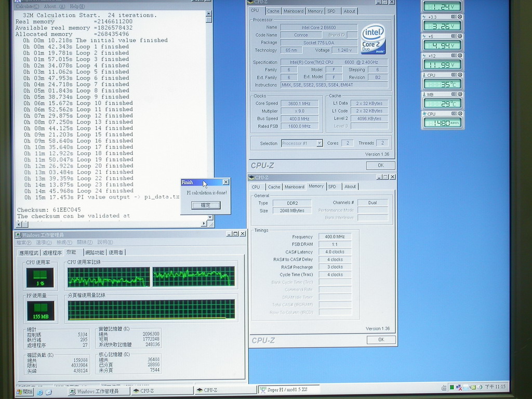Screen dimensions: 532x399
Task: Close the +12 voltage monitor with its X icon
Action: [x=460, y=55]
